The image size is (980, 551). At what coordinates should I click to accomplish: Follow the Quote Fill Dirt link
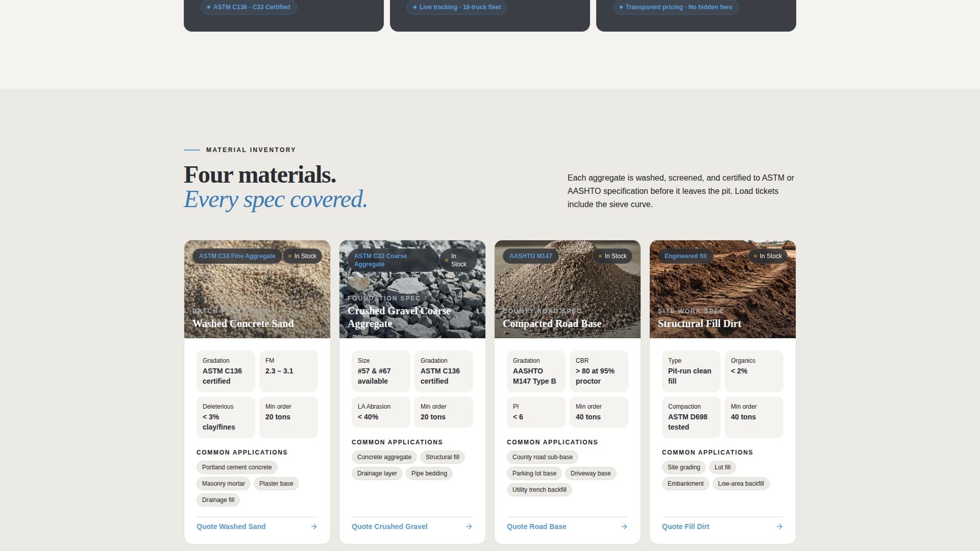(685, 527)
